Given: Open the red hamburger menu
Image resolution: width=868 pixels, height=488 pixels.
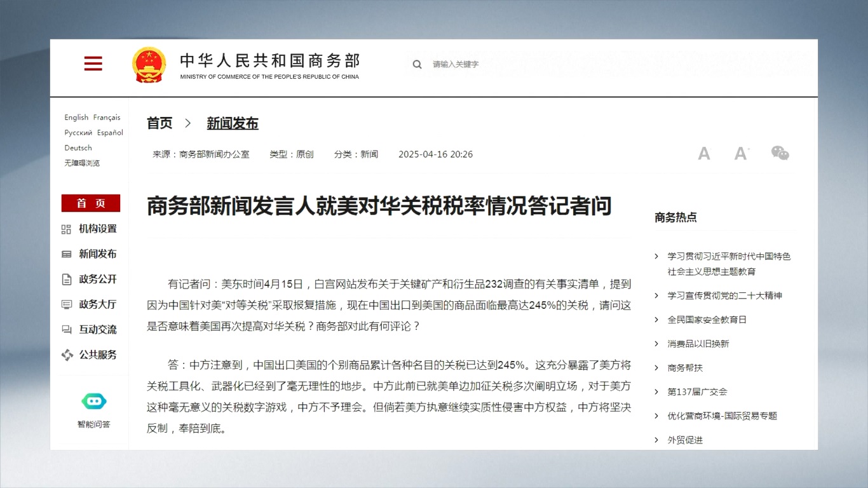Looking at the screenshot, I should [x=93, y=64].
